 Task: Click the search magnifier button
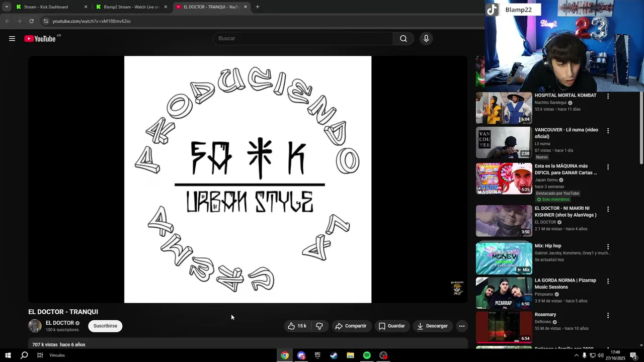pos(404,39)
